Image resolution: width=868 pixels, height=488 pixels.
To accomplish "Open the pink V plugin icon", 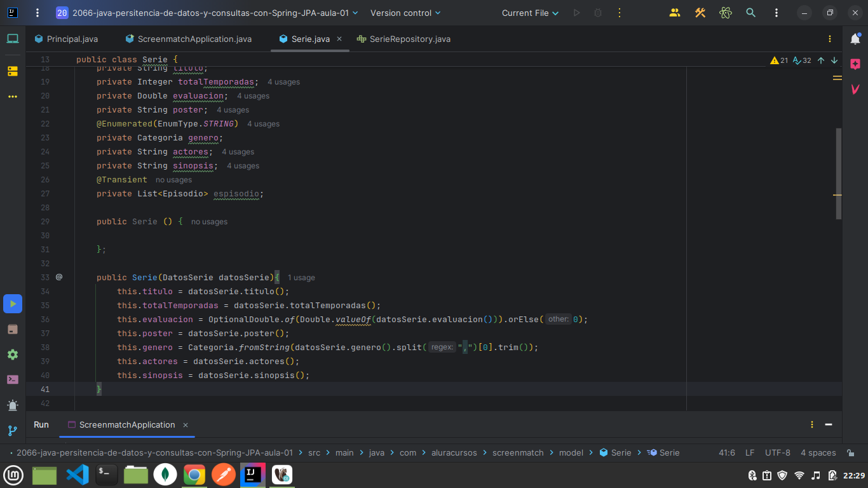I will tap(855, 90).
